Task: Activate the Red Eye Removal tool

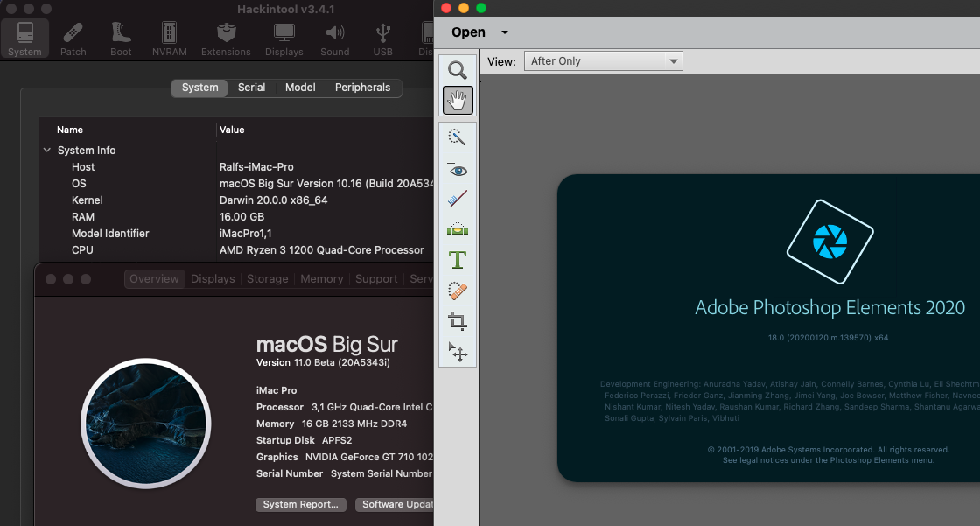Action: [458, 169]
